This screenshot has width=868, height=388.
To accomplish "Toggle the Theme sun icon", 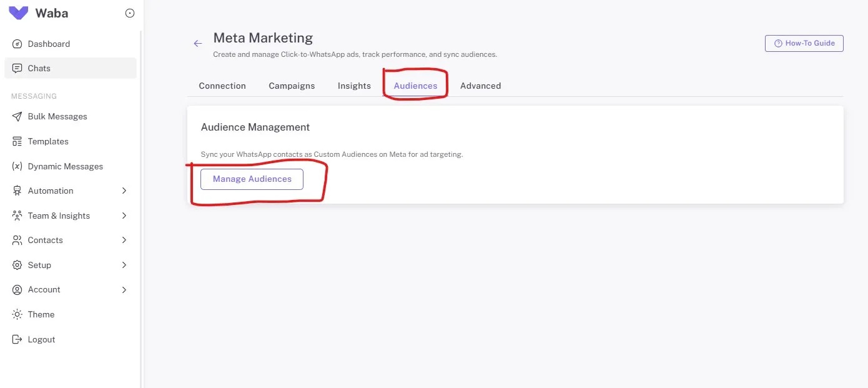I will 17,314.
